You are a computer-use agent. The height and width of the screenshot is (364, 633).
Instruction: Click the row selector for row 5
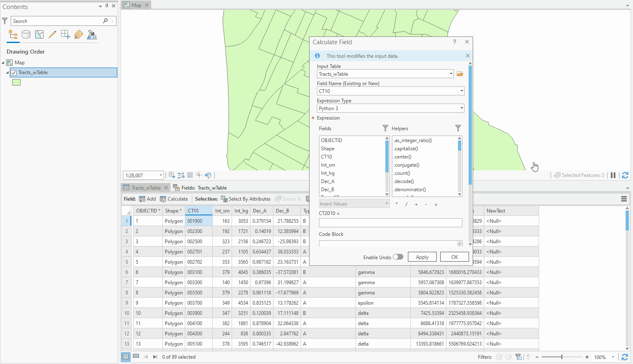pos(126,262)
